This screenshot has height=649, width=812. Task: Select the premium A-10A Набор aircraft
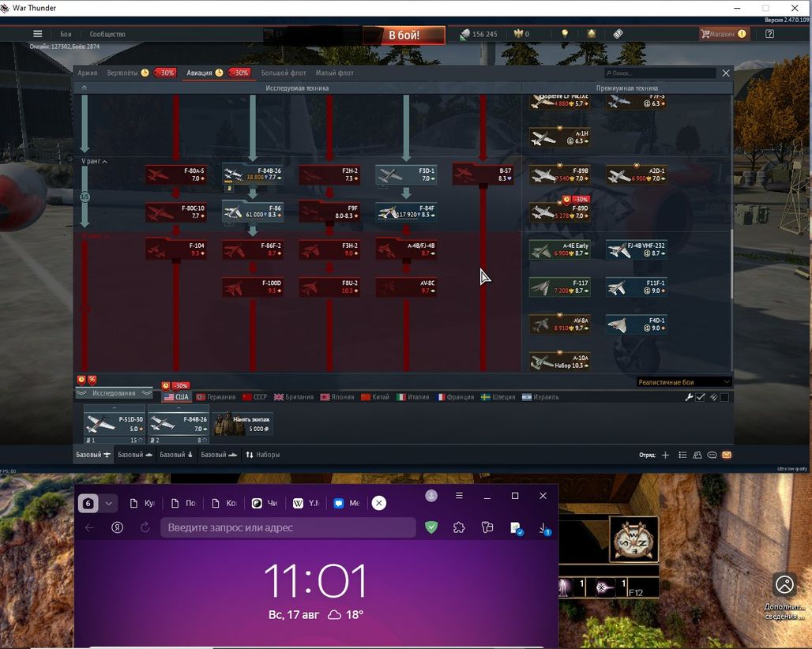(x=559, y=362)
